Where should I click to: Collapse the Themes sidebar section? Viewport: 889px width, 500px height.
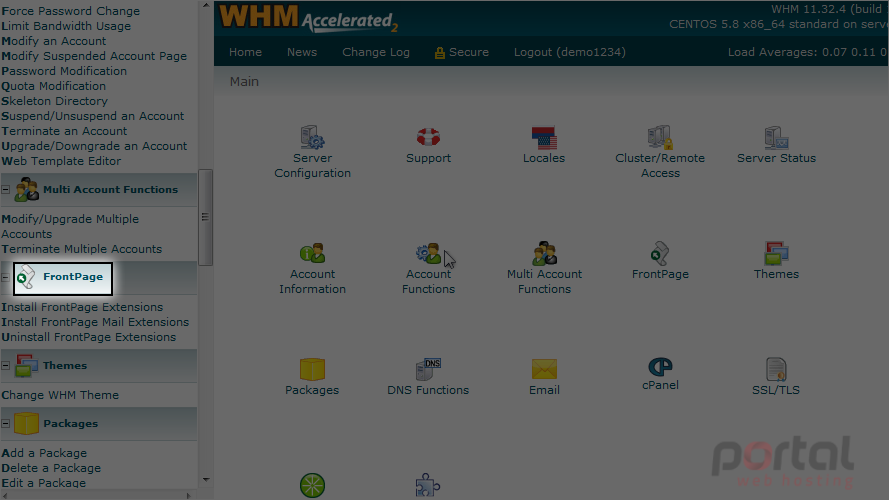pyautogui.click(x=6, y=366)
